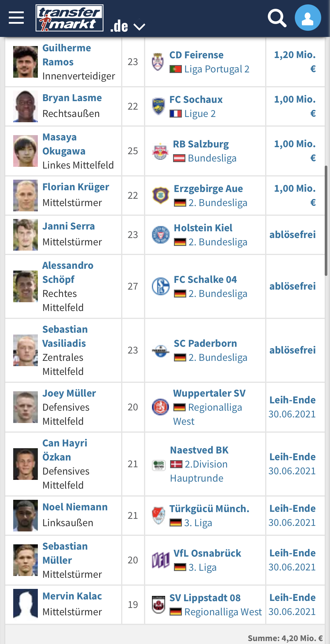The width and height of the screenshot is (330, 644).
Task: Click Janni Serra's ablösefrei fee link
Action: (292, 235)
